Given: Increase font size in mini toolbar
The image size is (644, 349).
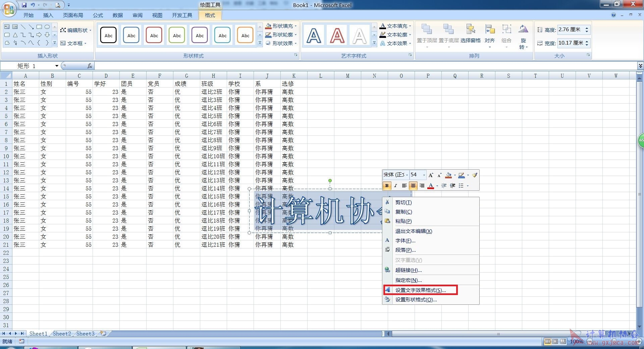Looking at the screenshot, I should (x=431, y=175).
